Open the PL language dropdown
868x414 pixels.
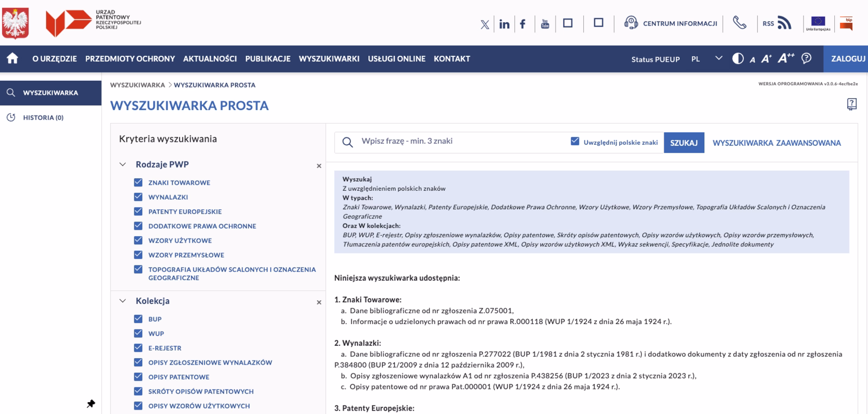pos(707,59)
